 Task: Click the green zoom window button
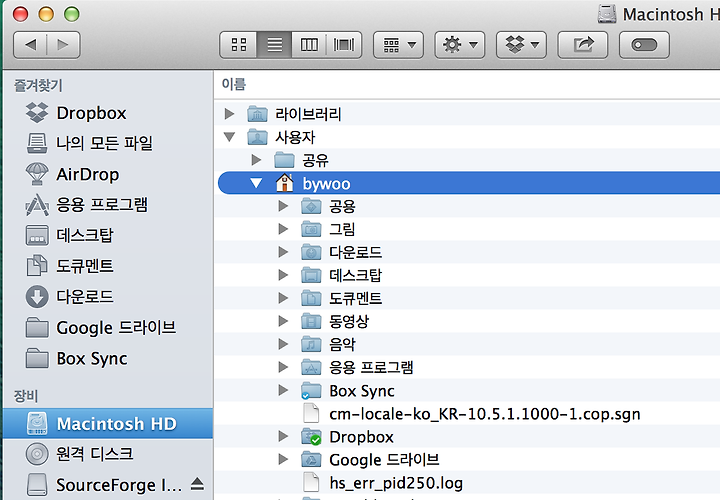(72, 14)
